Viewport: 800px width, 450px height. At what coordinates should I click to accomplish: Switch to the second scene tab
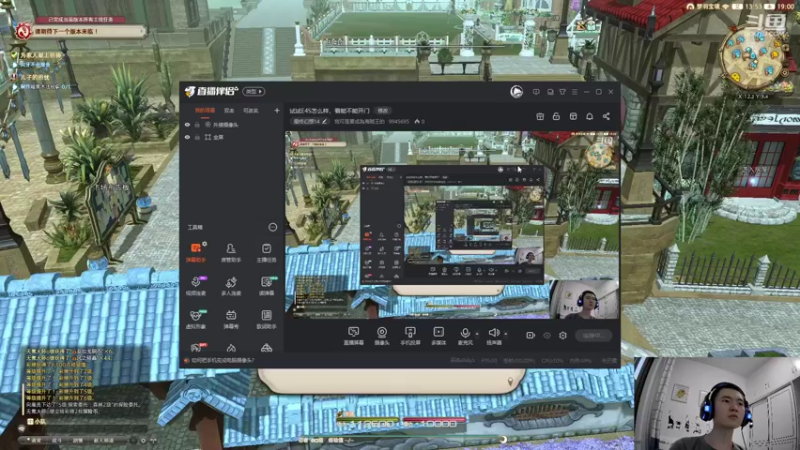[229, 110]
